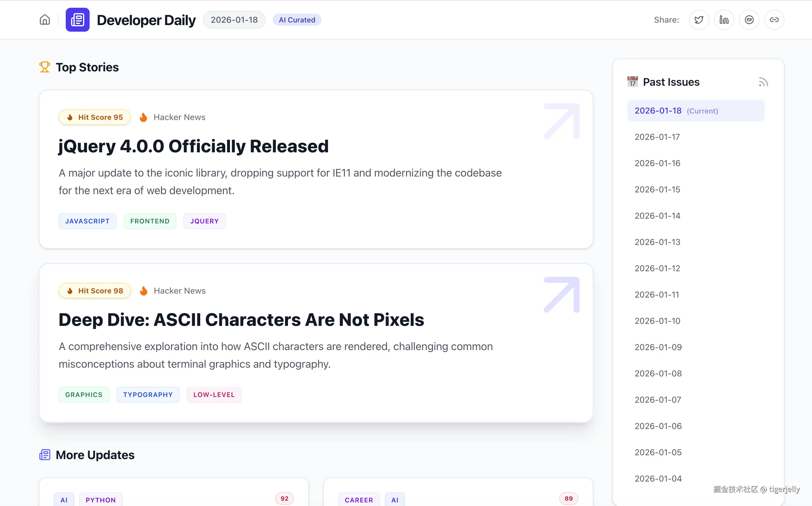Click the JAVASCRIPT tag
The height and width of the screenshot is (506, 812).
87,221
